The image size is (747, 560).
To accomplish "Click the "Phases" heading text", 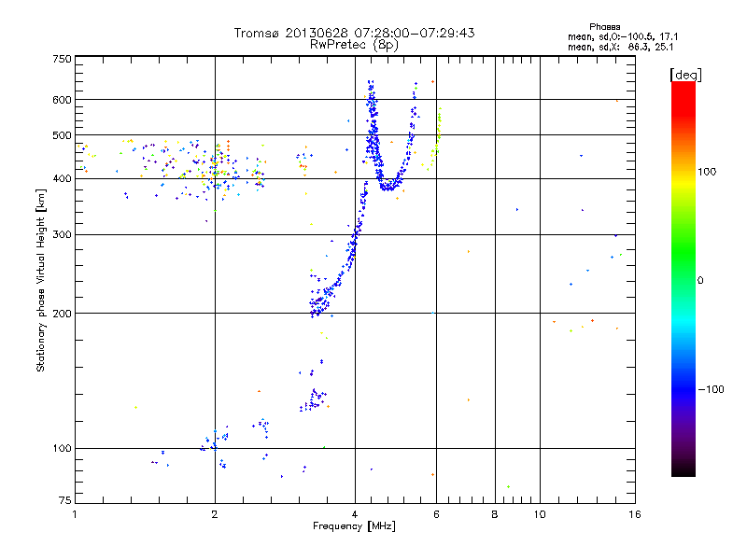I will pyautogui.click(x=604, y=27).
